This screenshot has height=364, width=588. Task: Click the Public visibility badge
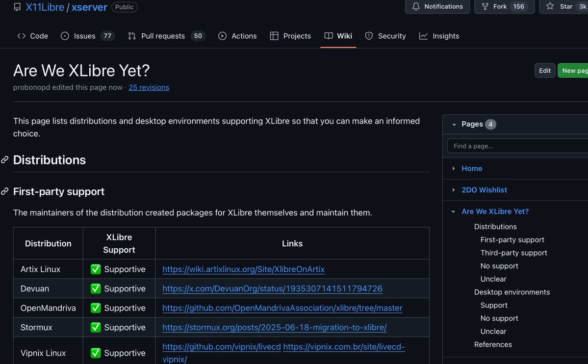[x=124, y=7]
